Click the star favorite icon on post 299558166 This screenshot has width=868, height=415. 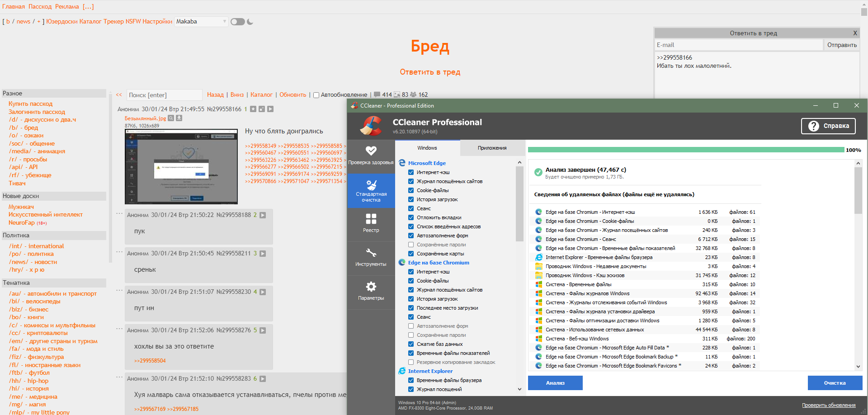coord(253,109)
